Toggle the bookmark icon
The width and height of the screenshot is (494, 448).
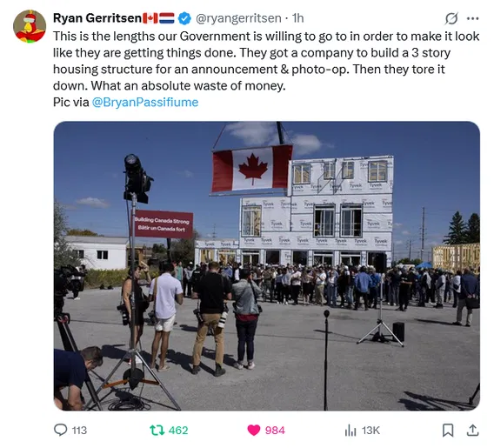(x=448, y=430)
